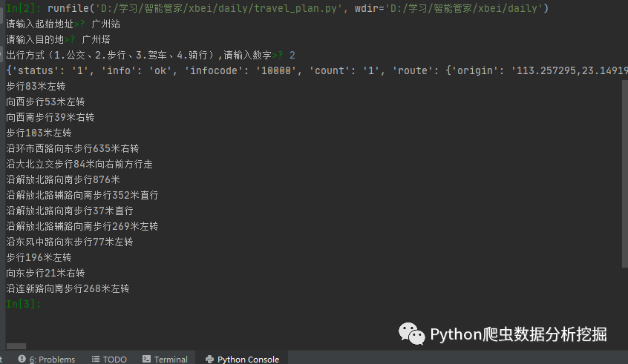Click the horizontal scrollbar thumb in the console
Image resolution: width=628 pixels, height=364 pixels.
pyautogui.click(x=16, y=346)
